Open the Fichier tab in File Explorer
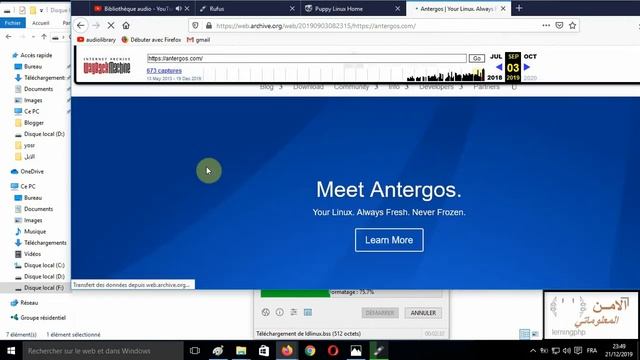This screenshot has width=640, height=360. pyautogui.click(x=13, y=23)
